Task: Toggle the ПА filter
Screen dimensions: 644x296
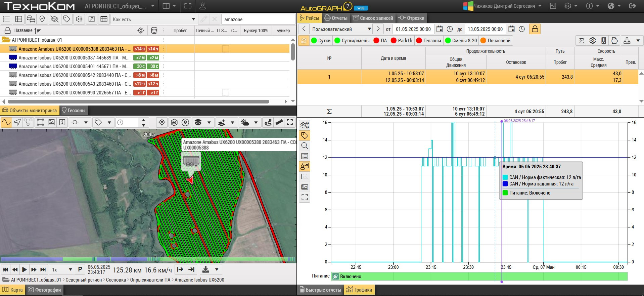Action: tap(380, 41)
